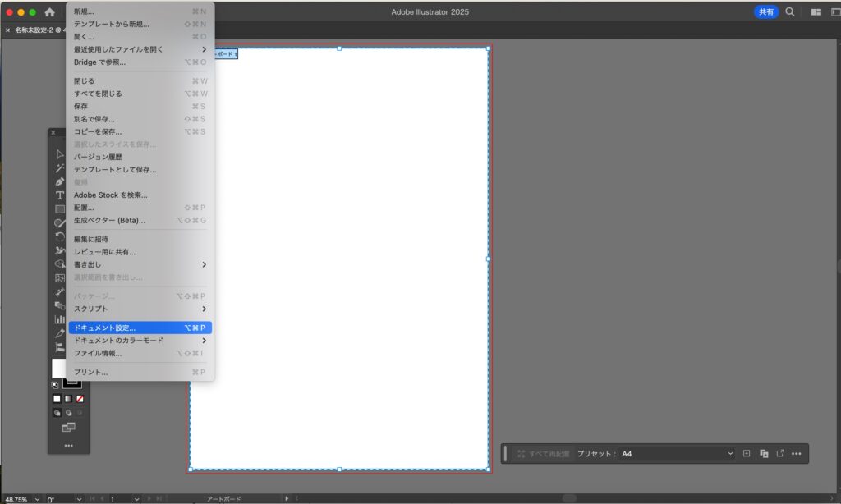Select the Selection arrow tool

(x=59, y=154)
